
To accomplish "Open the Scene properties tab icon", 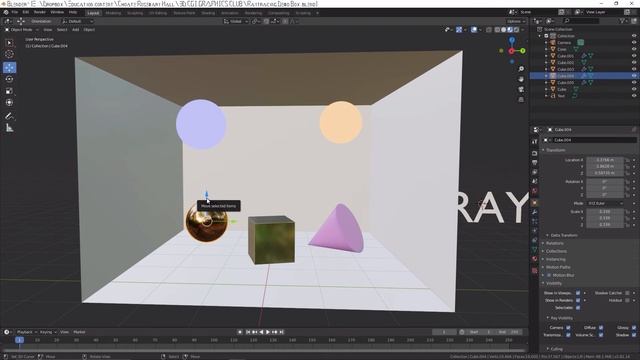I will pos(535,182).
